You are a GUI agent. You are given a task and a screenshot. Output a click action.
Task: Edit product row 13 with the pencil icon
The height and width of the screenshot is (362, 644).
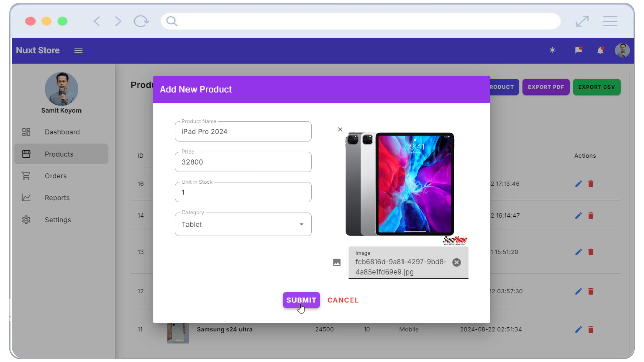pyautogui.click(x=578, y=252)
